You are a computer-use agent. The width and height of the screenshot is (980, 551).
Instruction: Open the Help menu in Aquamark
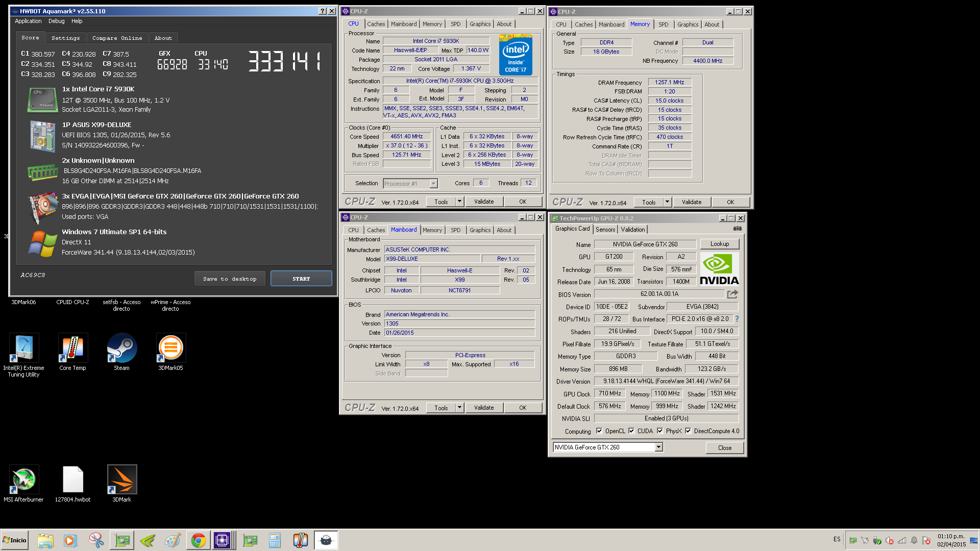click(x=77, y=21)
